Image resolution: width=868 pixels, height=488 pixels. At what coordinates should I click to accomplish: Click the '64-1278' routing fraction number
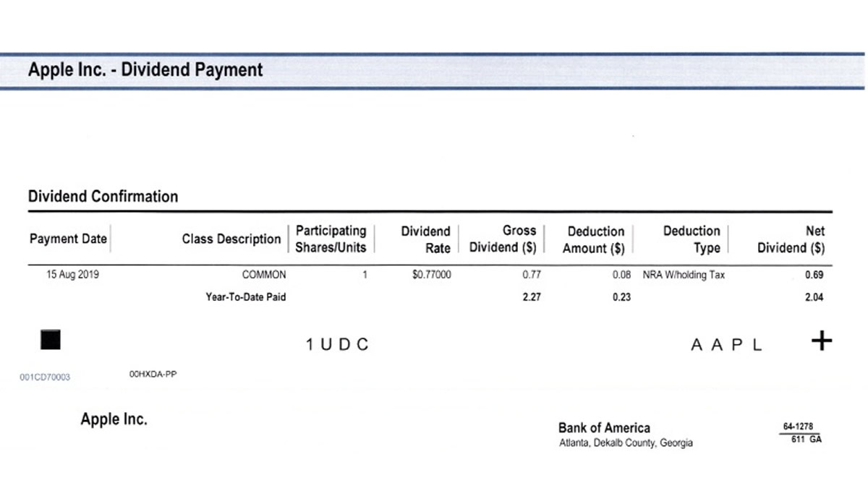(799, 427)
